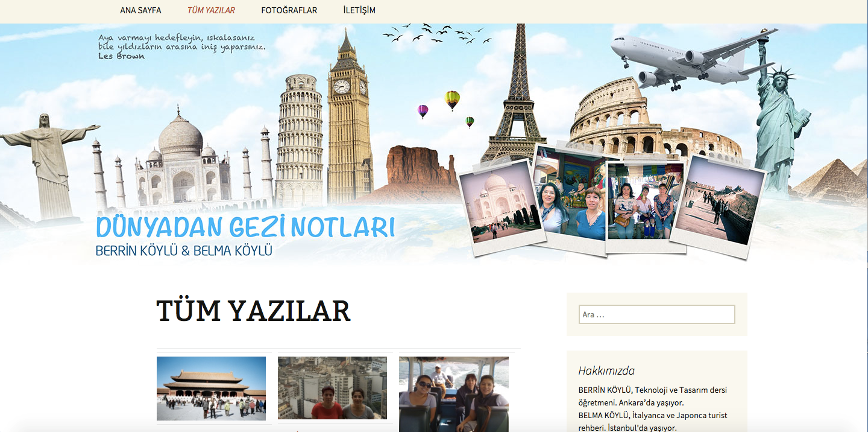Click the Les Brown quote author text
Screen dimensions: 868x432
121,56
